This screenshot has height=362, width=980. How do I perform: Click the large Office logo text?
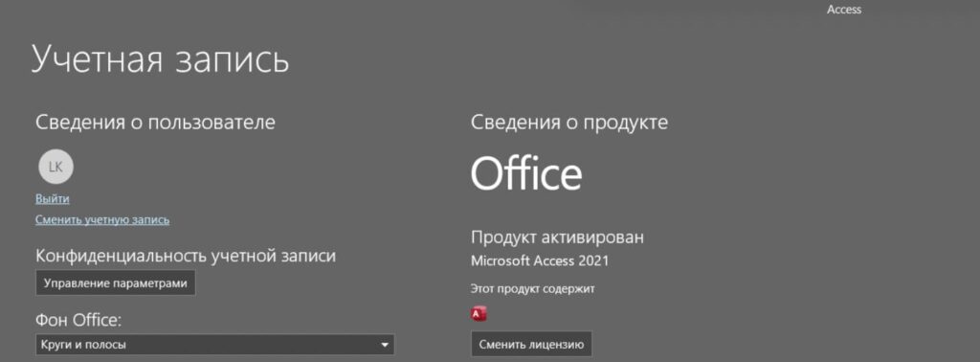526,173
